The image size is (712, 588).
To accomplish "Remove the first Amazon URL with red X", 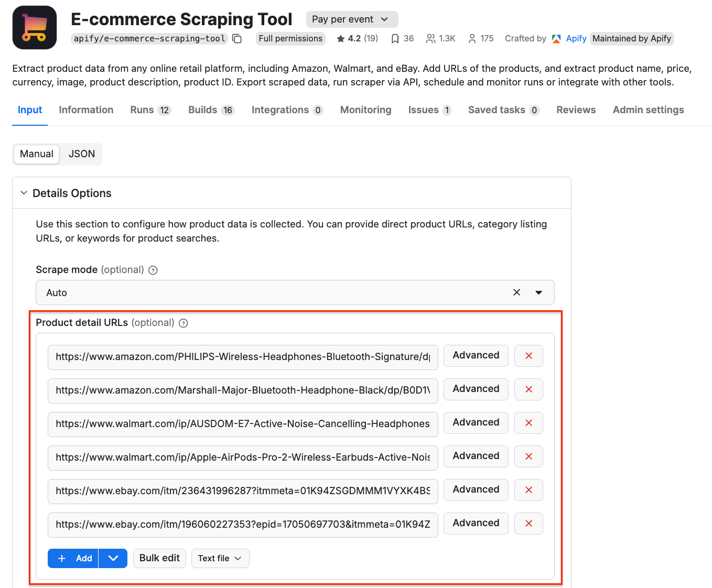I will 528,356.
